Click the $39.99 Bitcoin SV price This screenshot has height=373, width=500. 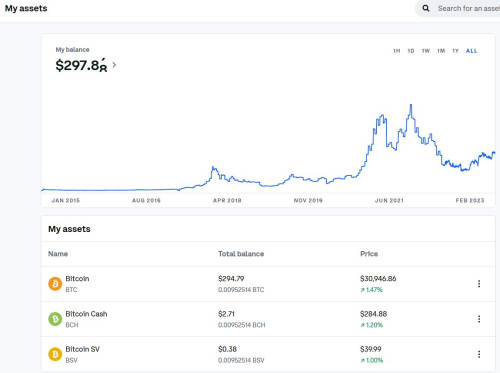click(371, 349)
